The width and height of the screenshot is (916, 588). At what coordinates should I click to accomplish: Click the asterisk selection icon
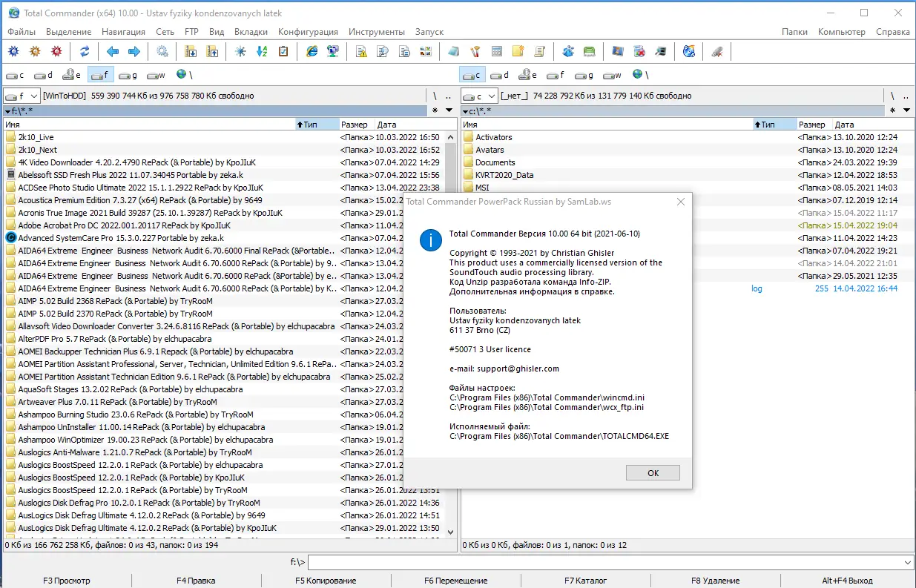(240, 51)
